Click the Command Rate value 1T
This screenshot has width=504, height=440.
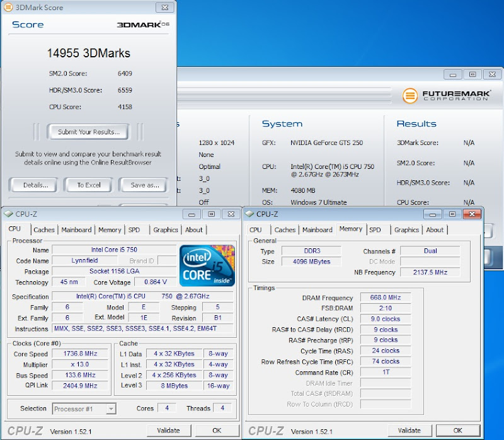point(386,372)
